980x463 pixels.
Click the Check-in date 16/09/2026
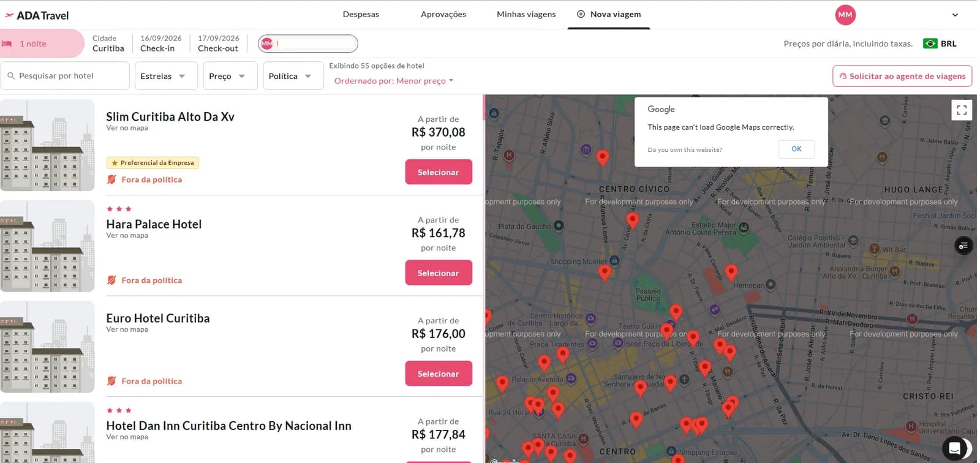tap(161, 43)
